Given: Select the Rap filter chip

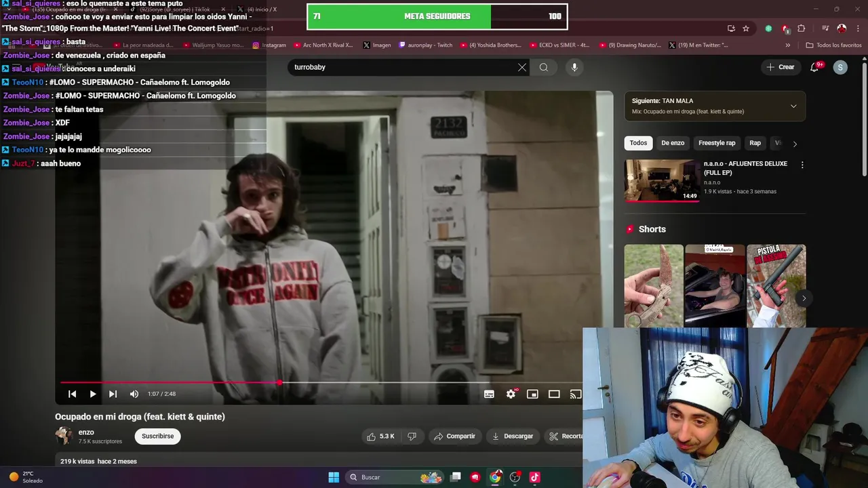Looking at the screenshot, I should pos(755,143).
